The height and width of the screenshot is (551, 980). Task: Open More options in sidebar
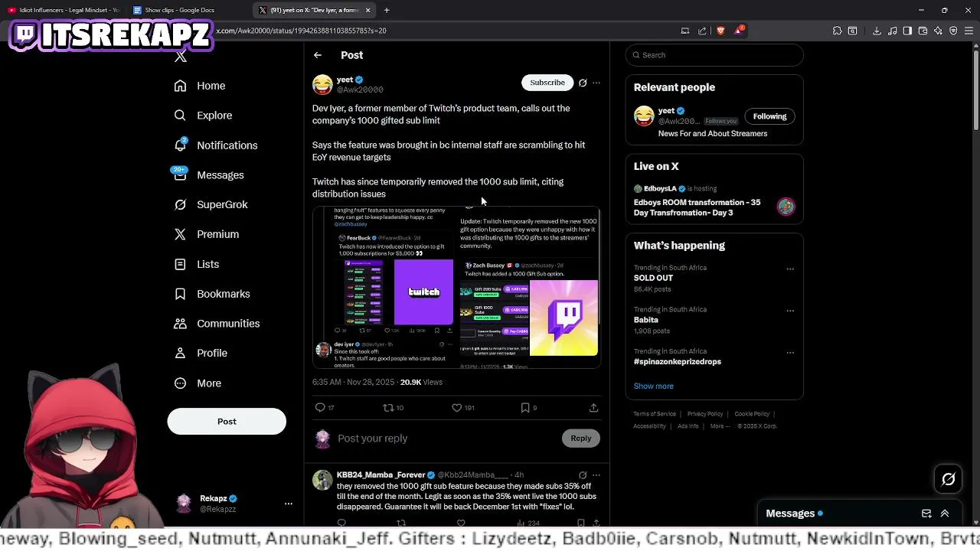[x=198, y=383]
